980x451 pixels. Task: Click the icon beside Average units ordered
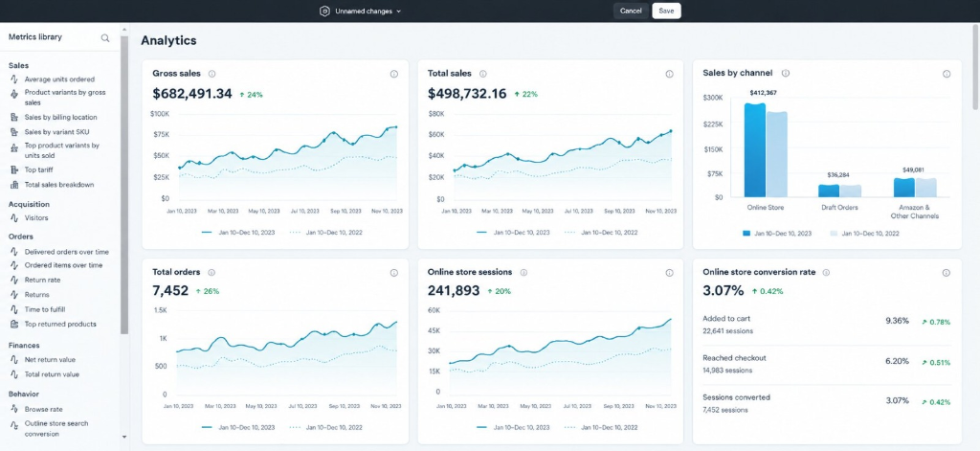[x=14, y=79]
